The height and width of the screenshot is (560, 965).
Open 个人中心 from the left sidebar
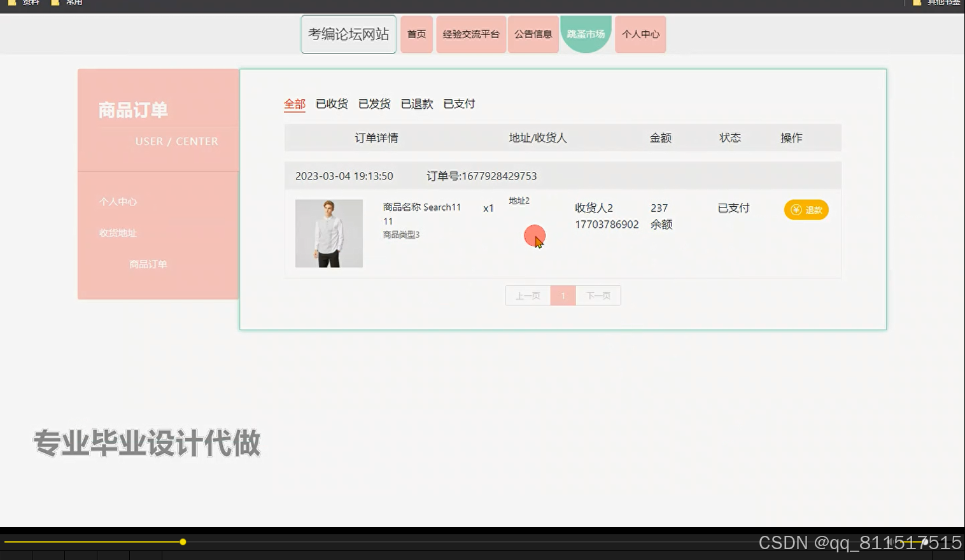118,201
